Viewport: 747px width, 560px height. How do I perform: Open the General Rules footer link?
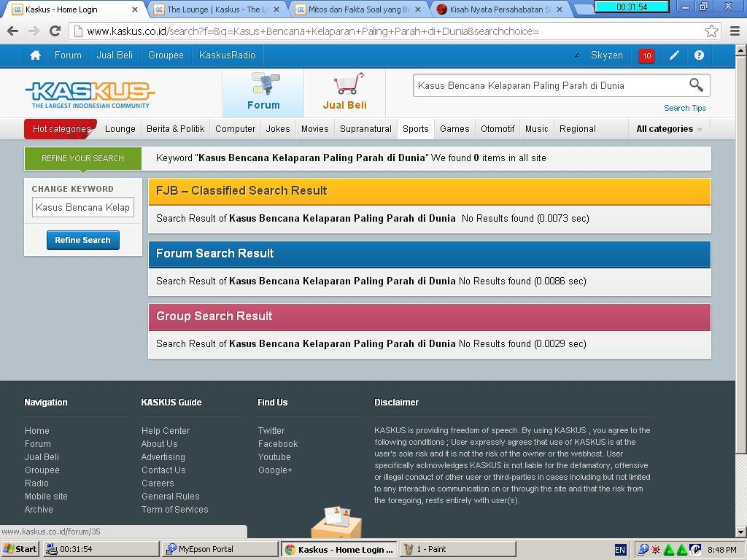pyautogui.click(x=170, y=496)
